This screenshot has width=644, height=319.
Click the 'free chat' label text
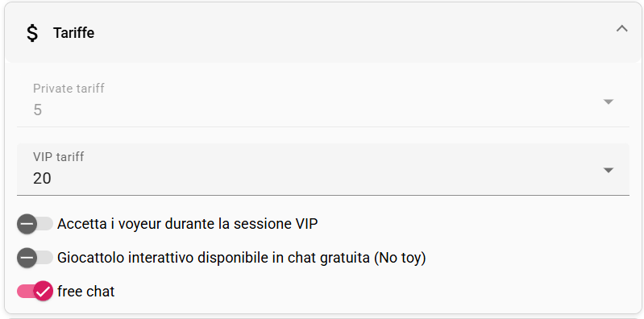(85, 292)
